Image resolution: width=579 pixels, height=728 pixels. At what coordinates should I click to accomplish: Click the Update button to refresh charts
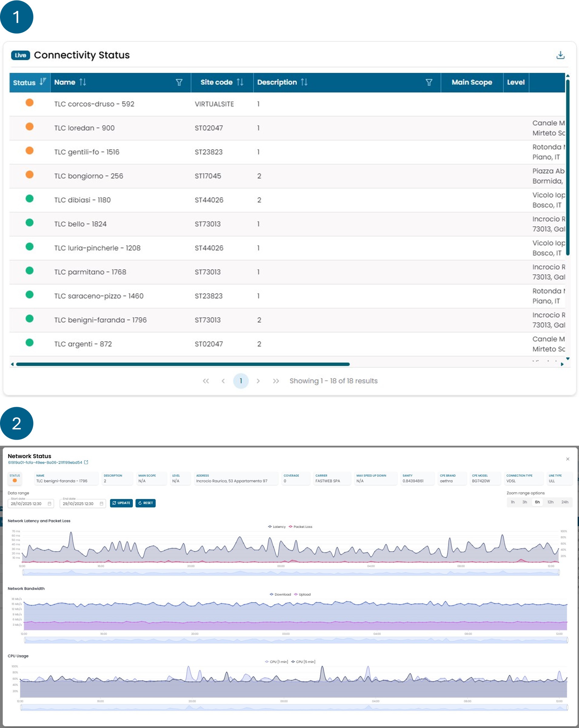(122, 503)
